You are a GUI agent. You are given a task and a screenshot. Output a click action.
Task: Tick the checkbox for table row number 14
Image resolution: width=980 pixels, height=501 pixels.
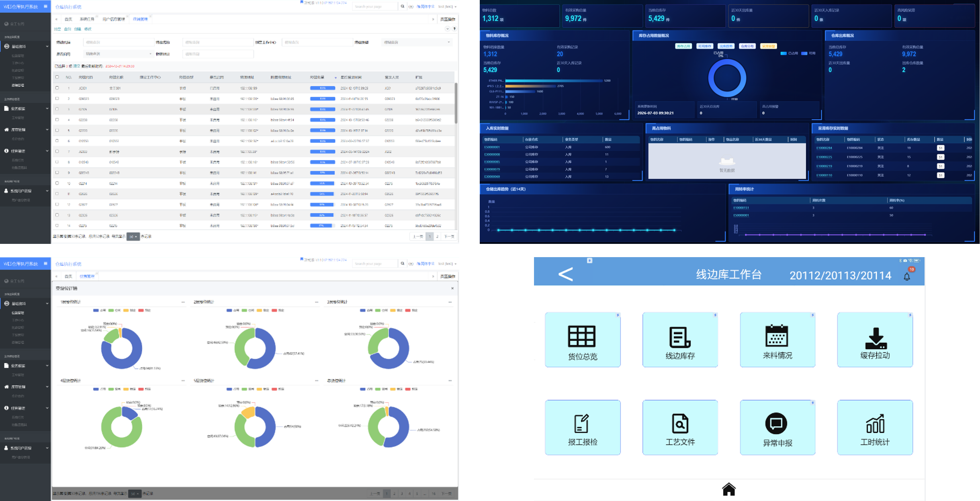tap(57, 225)
